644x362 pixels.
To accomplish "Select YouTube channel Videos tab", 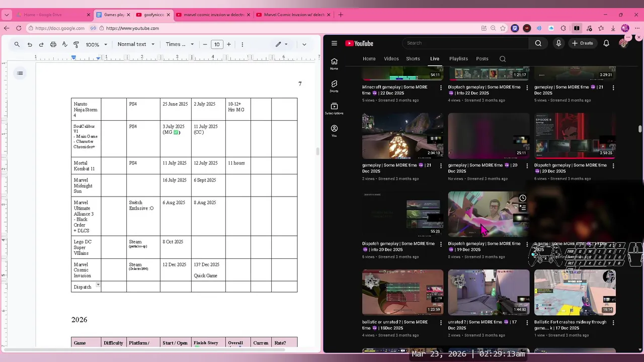I will pos(391,59).
